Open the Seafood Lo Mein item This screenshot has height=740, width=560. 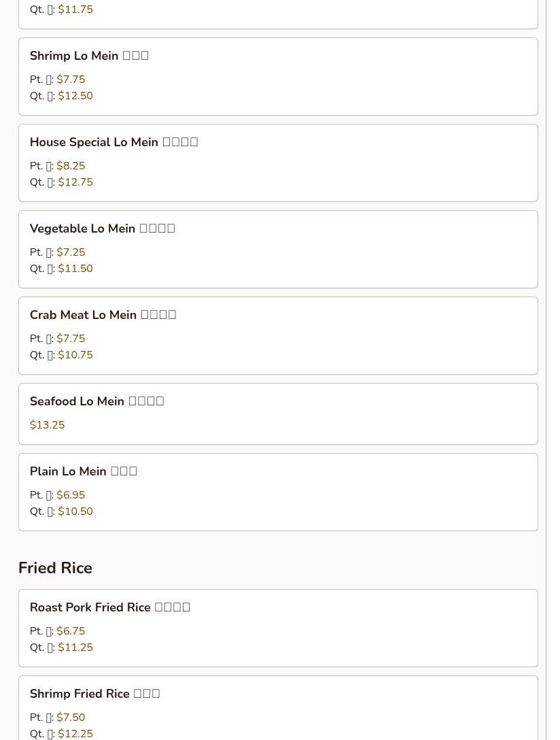tap(97, 401)
